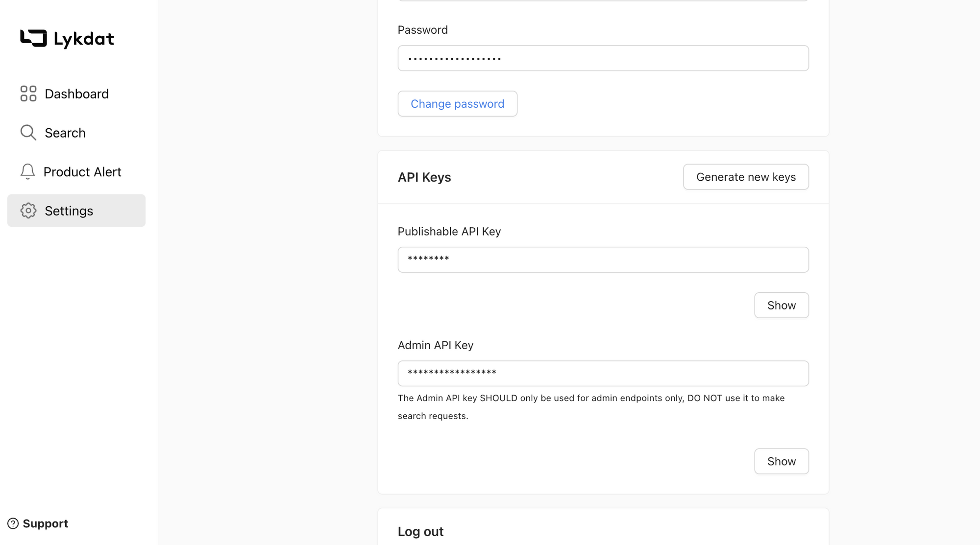Go to the Search page

76,133
